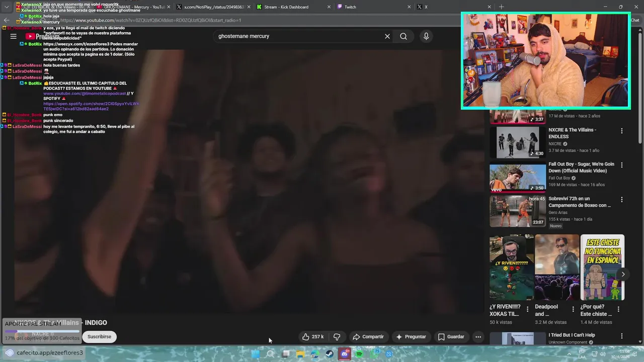Open the Compartir share button
Viewport: 644px width, 362px height.
368,337
